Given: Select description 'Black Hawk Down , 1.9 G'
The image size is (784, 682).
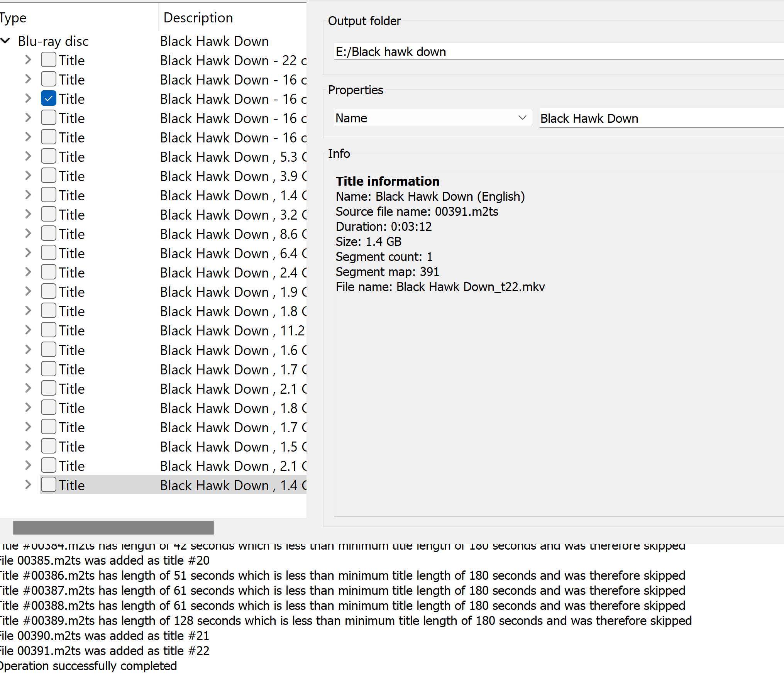Looking at the screenshot, I should [x=234, y=292].
